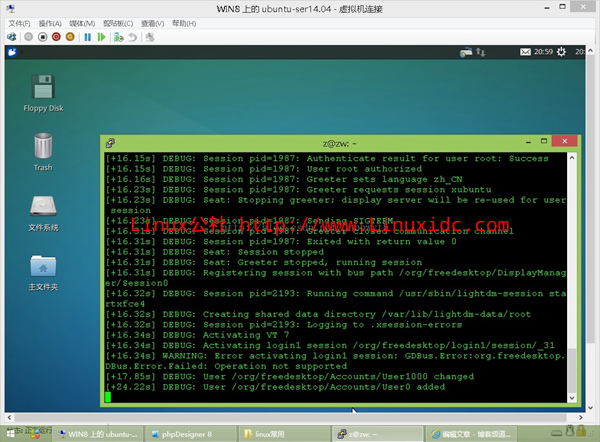This screenshot has width=600, height=442.
Task: Click the network manager panel icon
Action: [466, 52]
